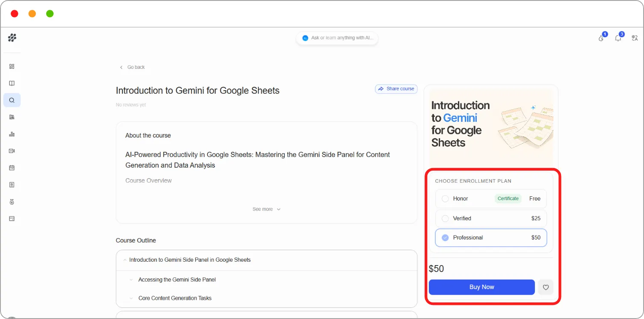
Task: Open the card billing icon in sidebar
Action: click(x=12, y=219)
